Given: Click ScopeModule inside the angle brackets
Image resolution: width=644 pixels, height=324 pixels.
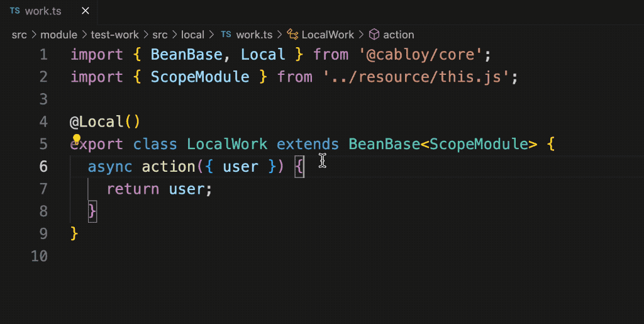Looking at the screenshot, I should click(x=479, y=144).
